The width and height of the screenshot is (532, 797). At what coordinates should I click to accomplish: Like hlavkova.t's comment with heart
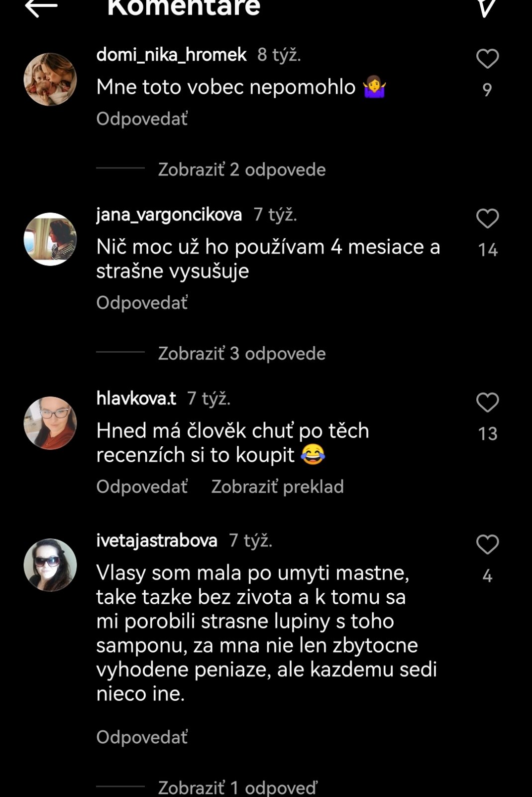tap(487, 402)
